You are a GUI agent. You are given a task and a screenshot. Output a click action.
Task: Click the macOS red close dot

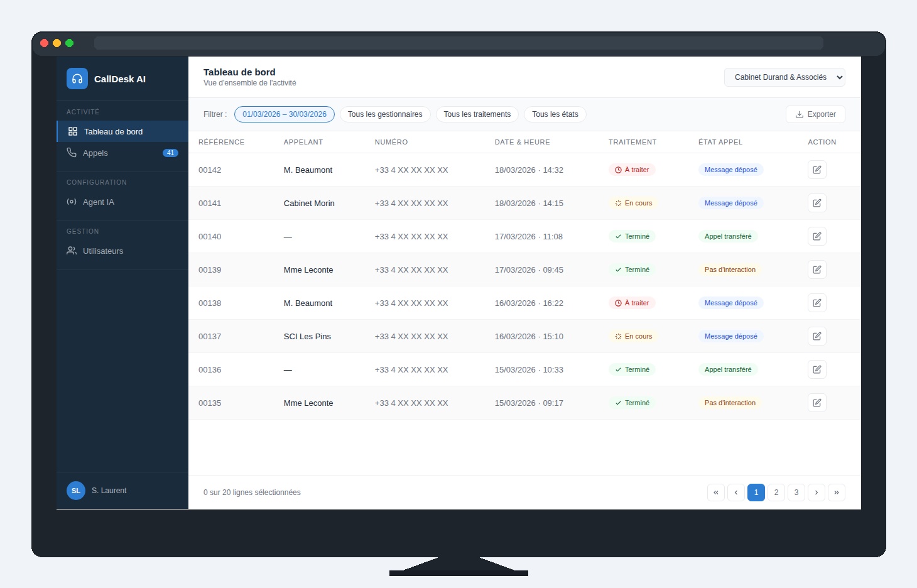point(44,43)
